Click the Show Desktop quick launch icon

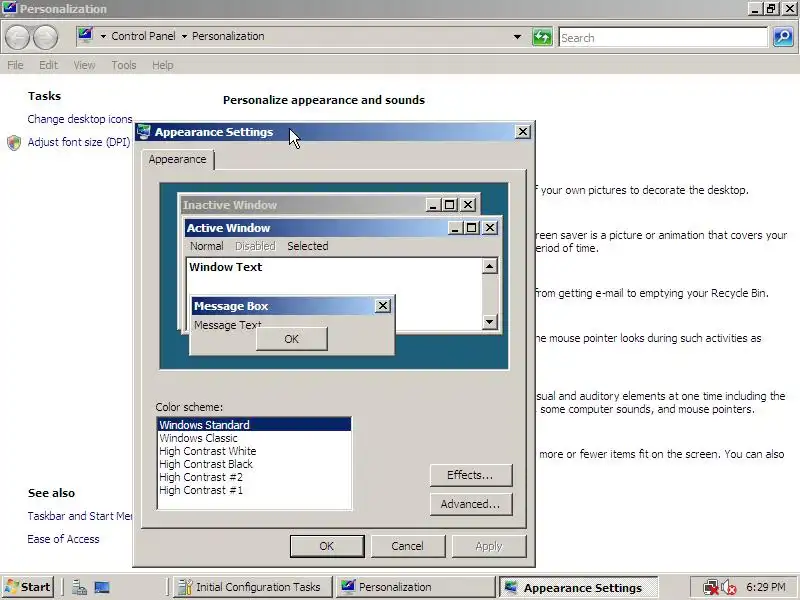click(102, 587)
